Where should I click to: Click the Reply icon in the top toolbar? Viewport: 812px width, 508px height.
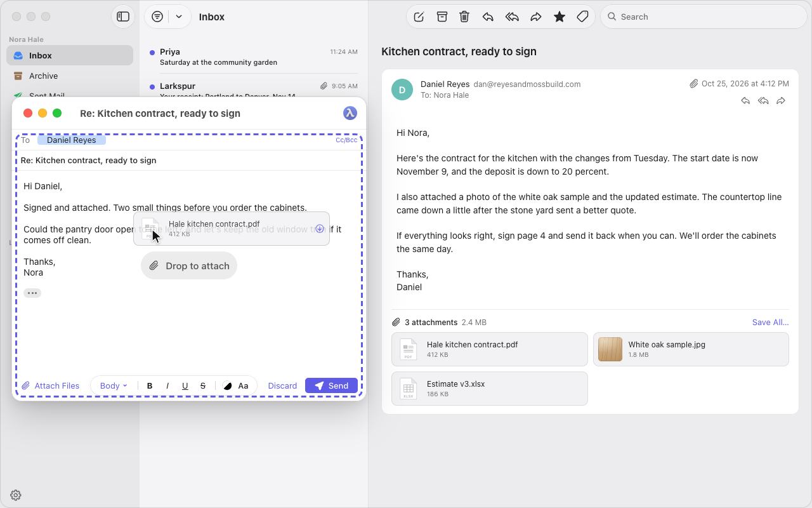[x=488, y=17]
